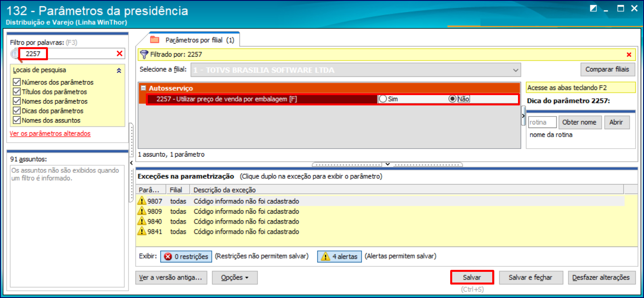Select exception row 9809 description
The width and height of the screenshot is (644, 298).
pos(246,212)
